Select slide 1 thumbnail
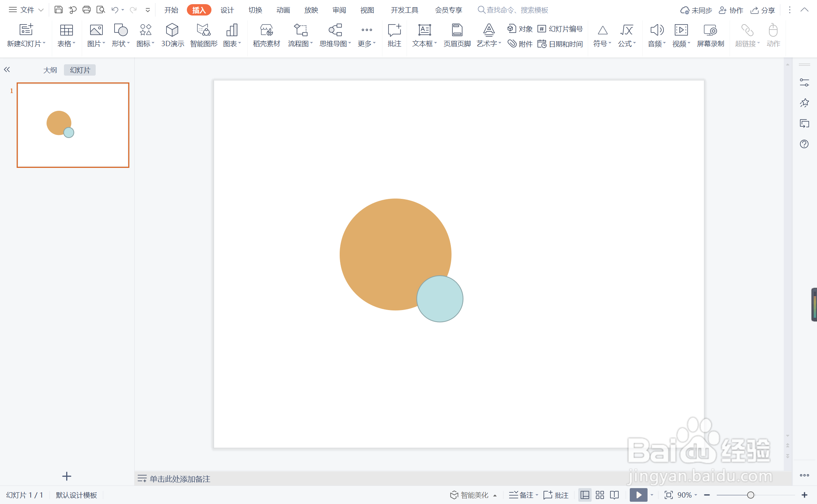817x504 pixels. (73, 125)
